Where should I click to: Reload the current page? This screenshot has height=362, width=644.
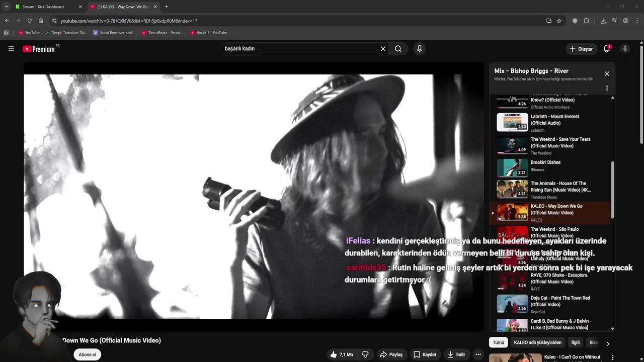(29, 21)
